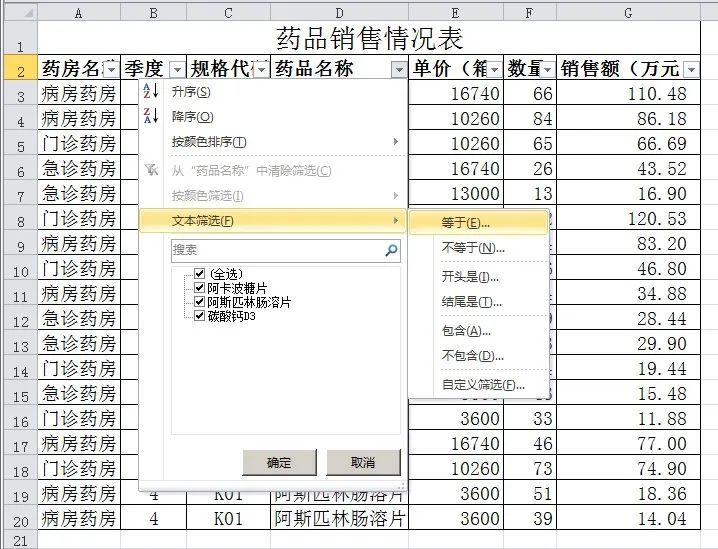718x549 pixels.
Task: Select column G header
Action: pyautogui.click(x=628, y=13)
